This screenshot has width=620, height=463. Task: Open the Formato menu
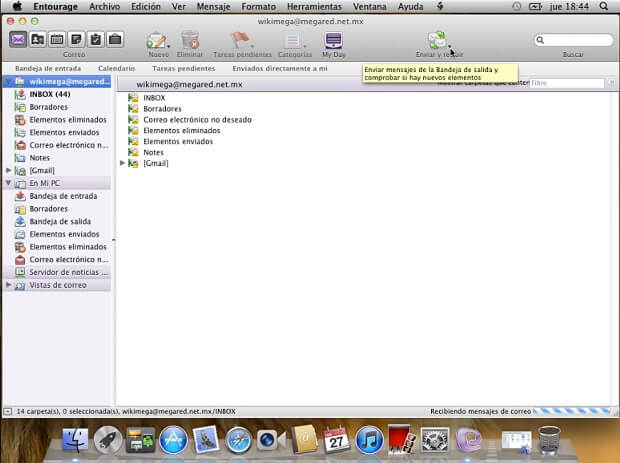(x=259, y=6)
